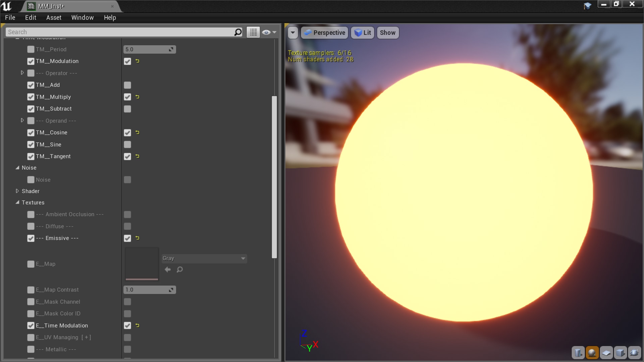Open the Asset menu

click(x=54, y=17)
